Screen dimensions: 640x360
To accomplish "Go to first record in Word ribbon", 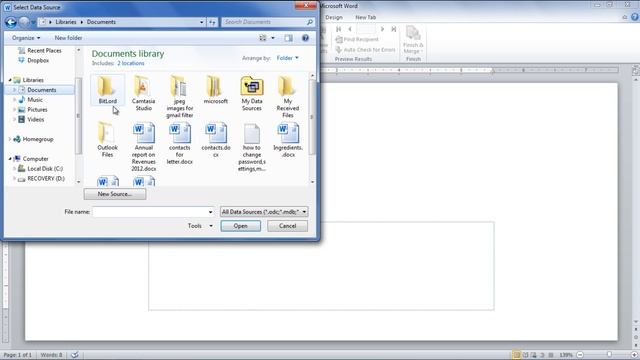I will 338,29.
